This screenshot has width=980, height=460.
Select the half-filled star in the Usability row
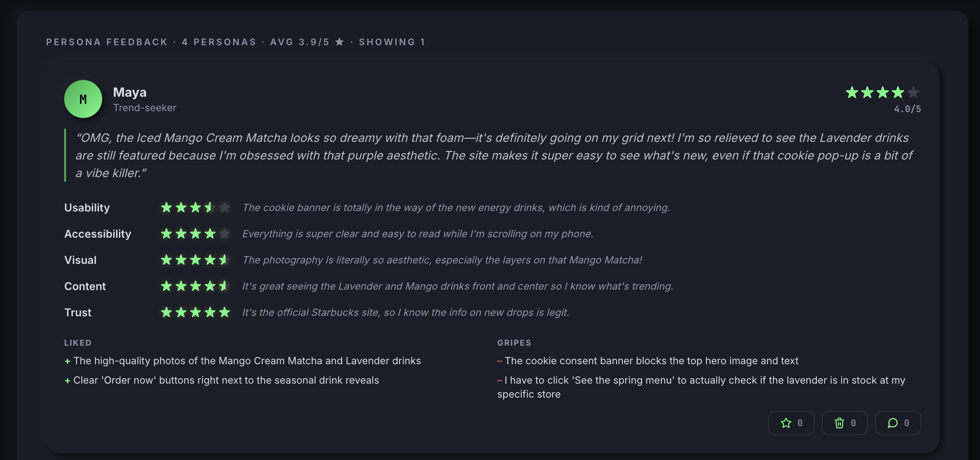point(210,207)
